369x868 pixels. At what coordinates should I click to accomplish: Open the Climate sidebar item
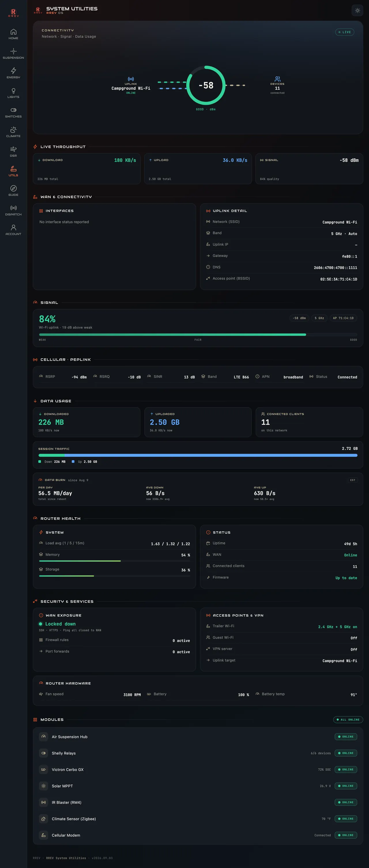[x=14, y=132]
